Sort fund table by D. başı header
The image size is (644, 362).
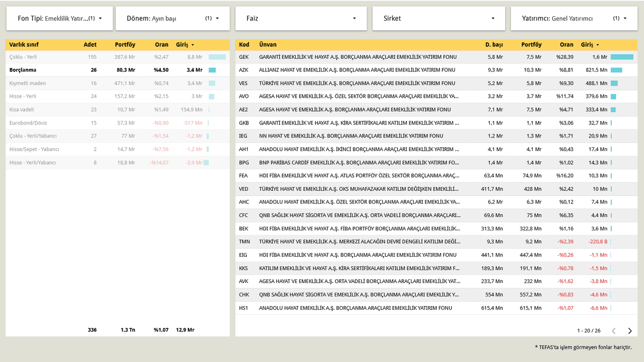click(494, 45)
